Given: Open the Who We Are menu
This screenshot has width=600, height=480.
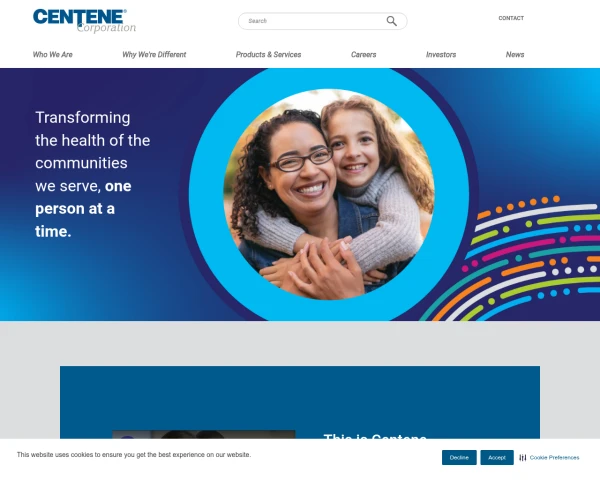Looking at the screenshot, I should [53, 55].
